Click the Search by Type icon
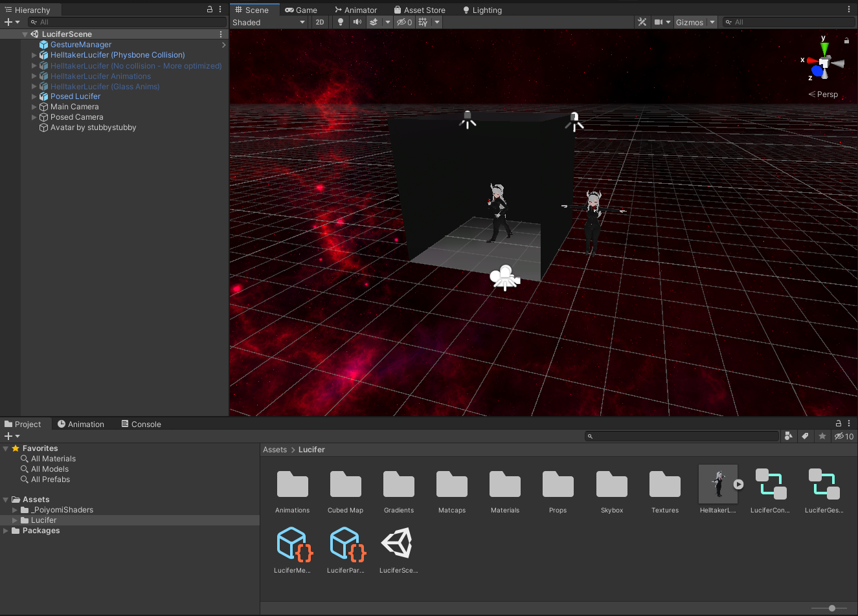 pos(788,436)
